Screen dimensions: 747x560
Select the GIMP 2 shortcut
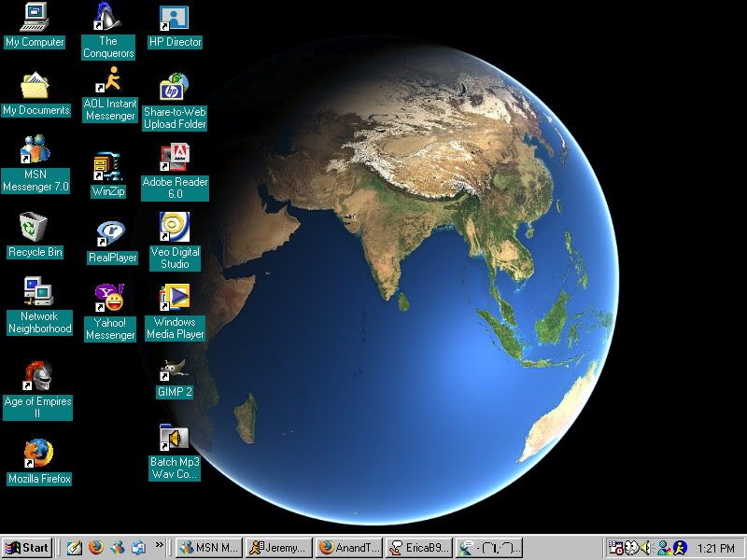[x=175, y=370]
